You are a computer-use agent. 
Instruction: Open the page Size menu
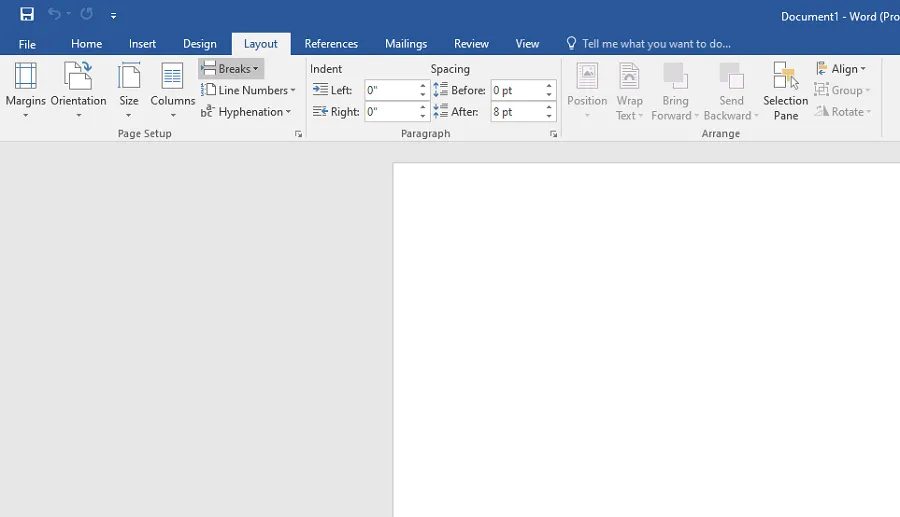click(x=129, y=90)
